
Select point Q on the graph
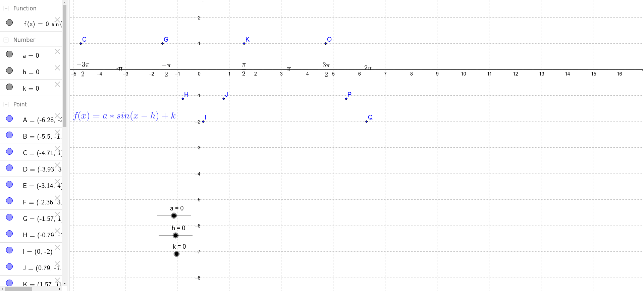(367, 121)
